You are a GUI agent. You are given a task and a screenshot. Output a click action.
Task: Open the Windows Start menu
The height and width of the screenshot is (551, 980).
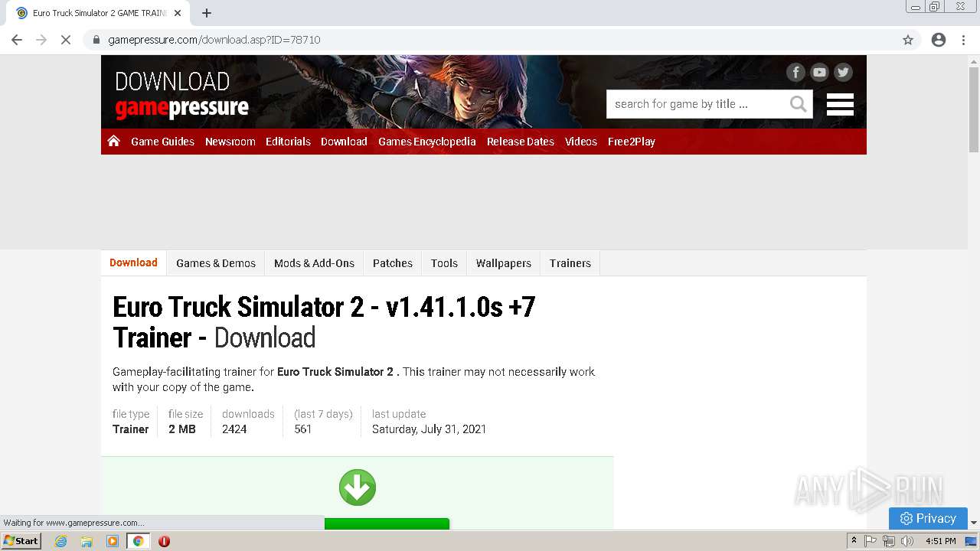(21, 541)
